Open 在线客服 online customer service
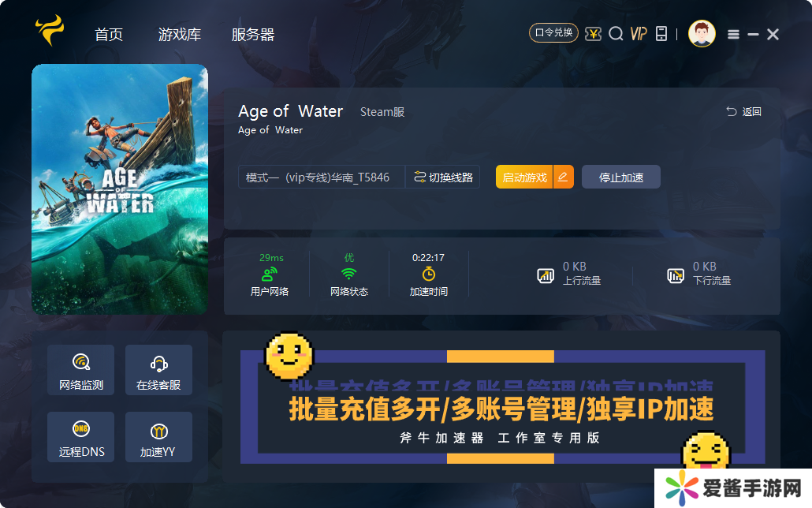The height and width of the screenshot is (508, 812). click(x=158, y=371)
